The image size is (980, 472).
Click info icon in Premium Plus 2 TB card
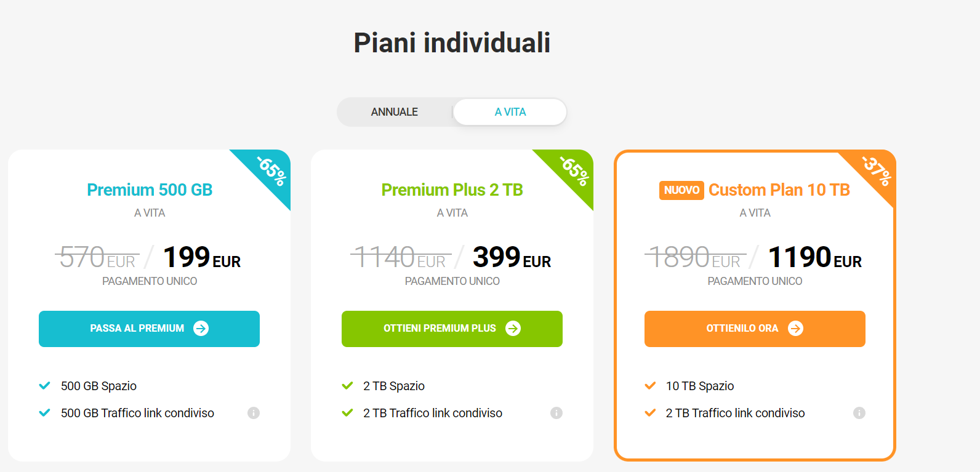coord(556,413)
